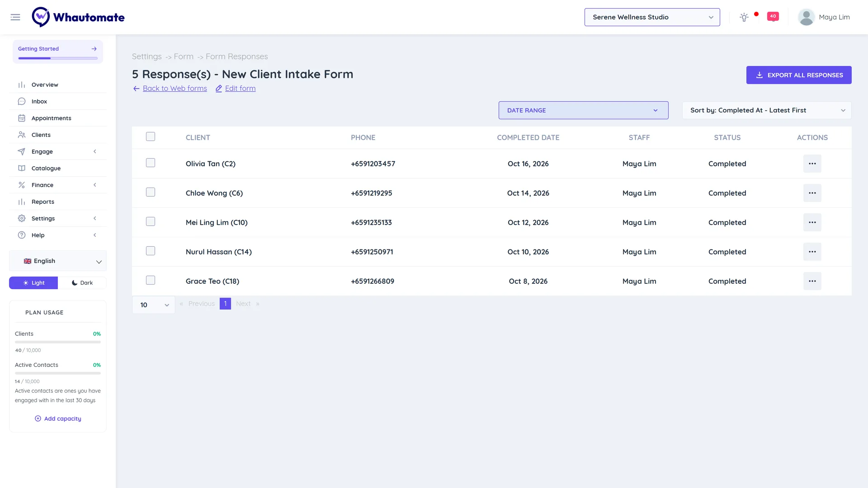Click the Active Contacts usage bar
This screenshot has width=868, height=488.
[58, 373]
